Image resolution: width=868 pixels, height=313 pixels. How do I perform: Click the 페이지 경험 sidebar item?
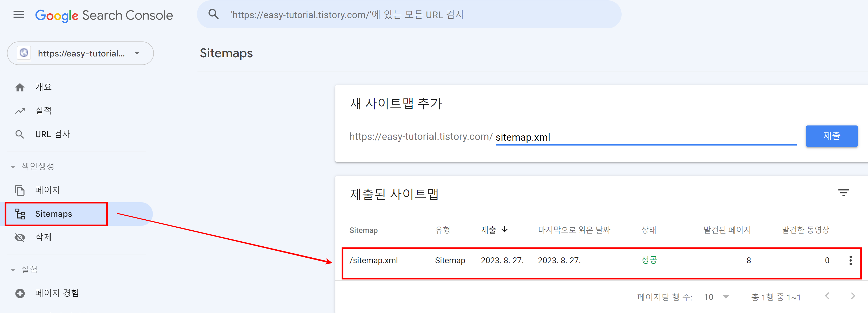click(x=57, y=293)
